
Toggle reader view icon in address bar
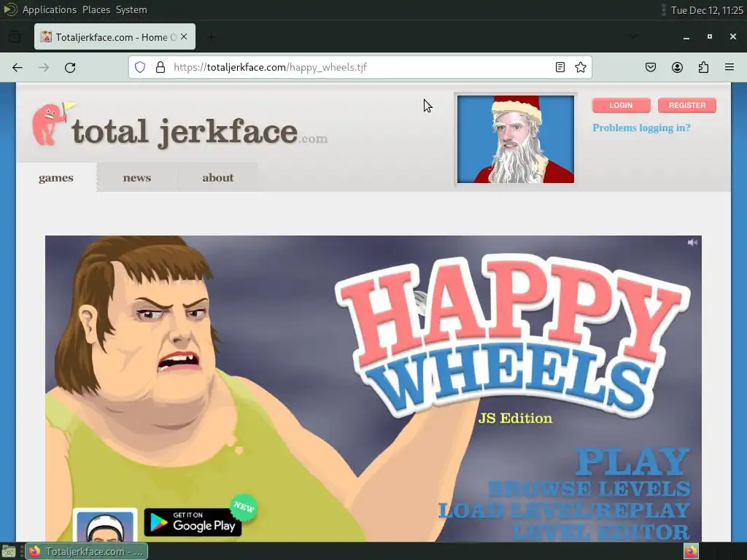coord(560,67)
